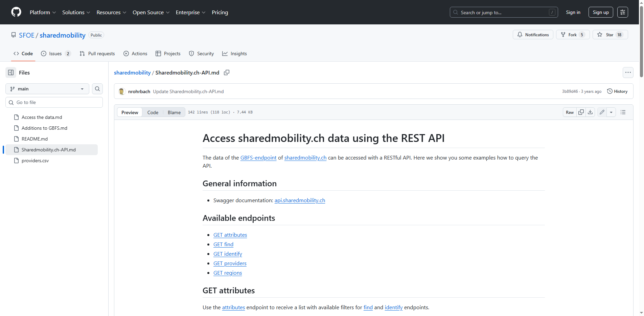Viewport: 644px width, 316px height.
Task: Click the GitHub logo in the header
Action: click(x=16, y=12)
